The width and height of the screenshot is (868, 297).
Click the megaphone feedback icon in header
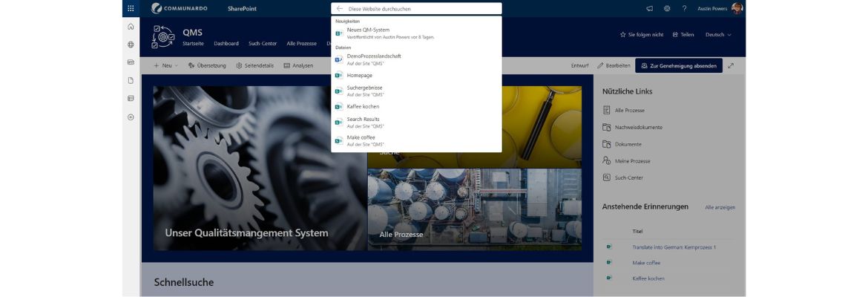(649, 8)
